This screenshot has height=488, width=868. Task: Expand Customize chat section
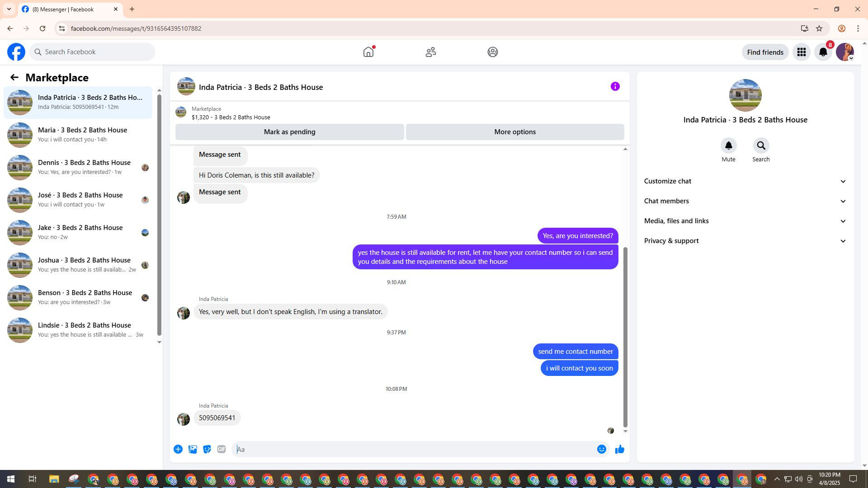(745, 181)
